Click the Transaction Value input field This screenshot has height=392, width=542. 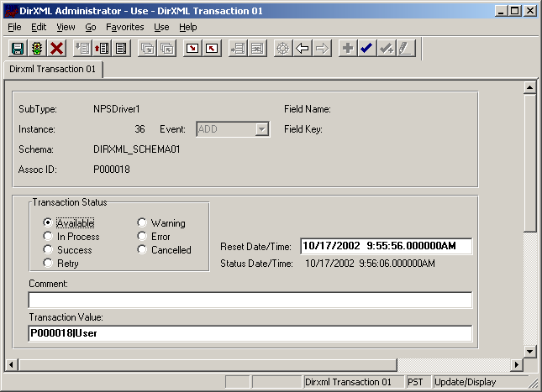[250, 333]
